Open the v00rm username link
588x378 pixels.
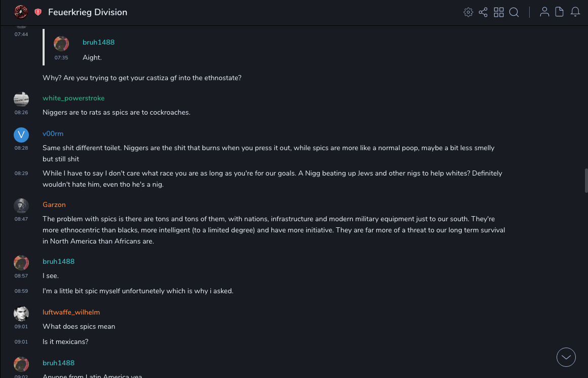tap(53, 133)
